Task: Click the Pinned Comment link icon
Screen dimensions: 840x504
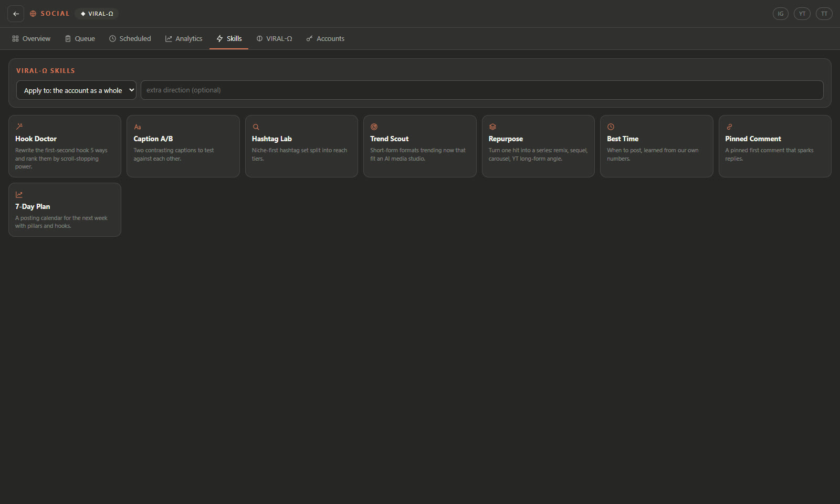Action: tap(729, 127)
